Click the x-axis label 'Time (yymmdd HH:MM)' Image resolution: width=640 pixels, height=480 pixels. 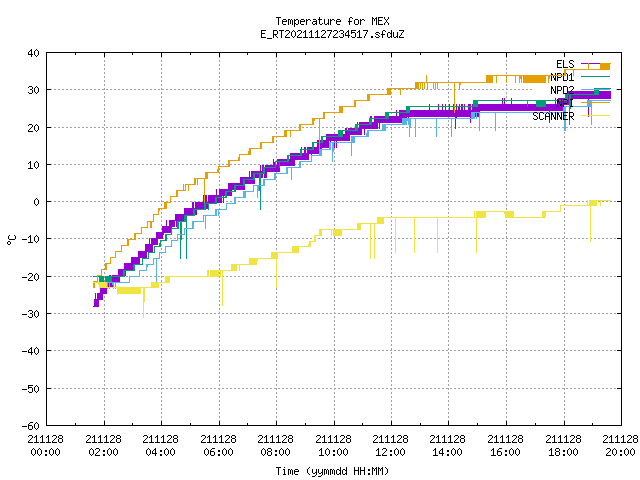[x=332, y=471]
